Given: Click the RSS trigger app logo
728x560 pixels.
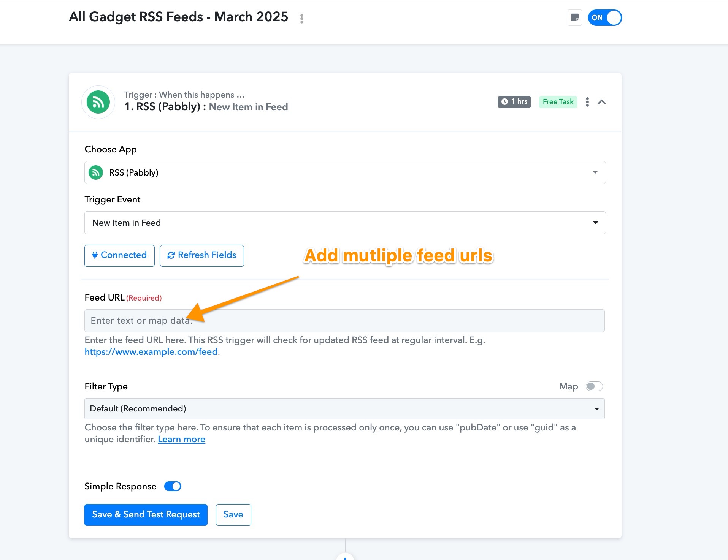Looking at the screenshot, I should click(98, 102).
